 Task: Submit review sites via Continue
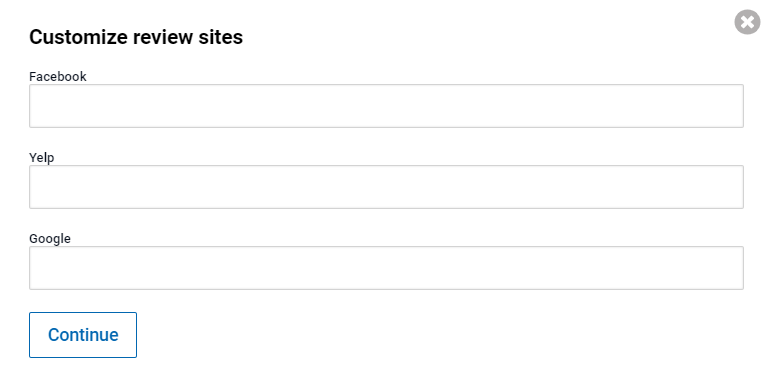tap(83, 335)
